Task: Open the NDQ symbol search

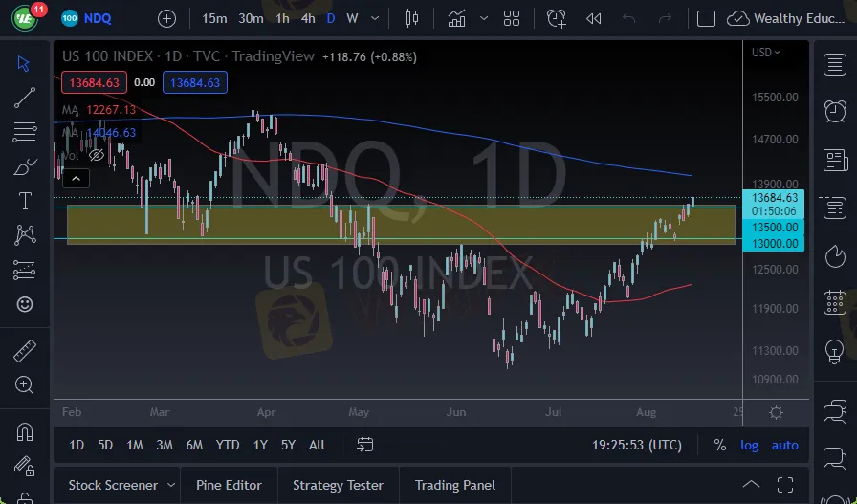Action: 86,18
